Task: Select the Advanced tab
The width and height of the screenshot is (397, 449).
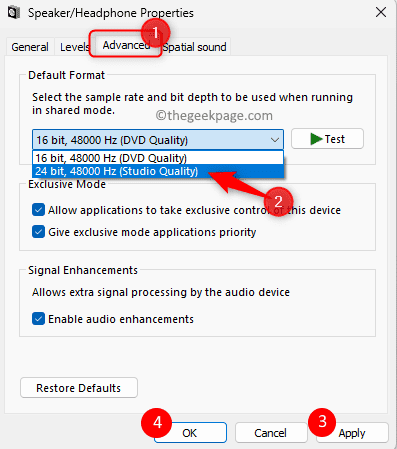Action: pyautogui.click(x=126, y=45)
